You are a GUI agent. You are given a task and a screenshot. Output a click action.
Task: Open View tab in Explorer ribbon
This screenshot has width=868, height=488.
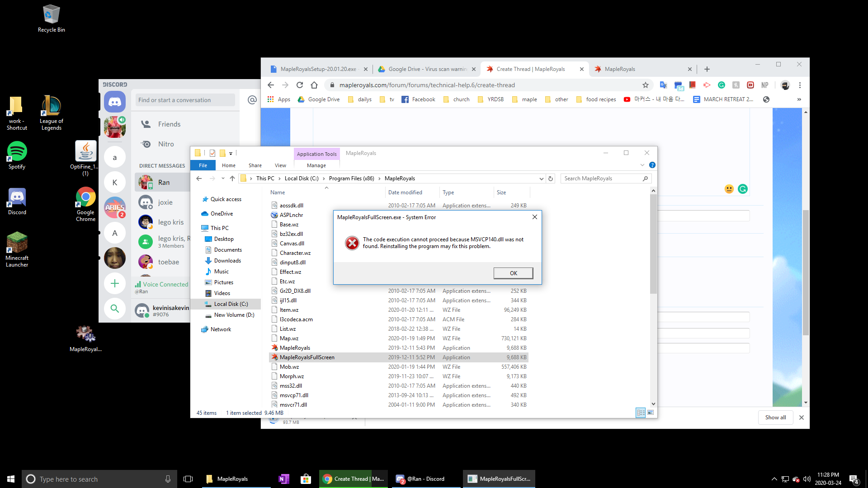pos(280,165)
